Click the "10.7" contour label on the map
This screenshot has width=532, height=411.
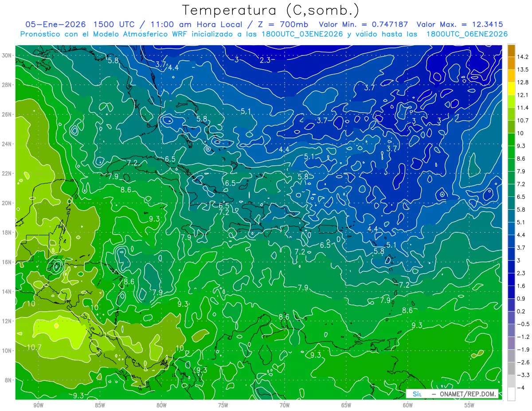(x=34, y=347)
